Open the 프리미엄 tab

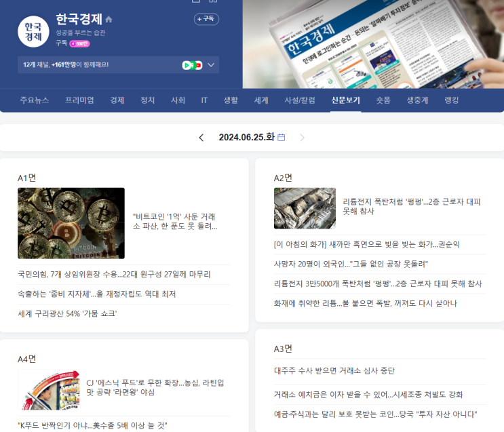79,100
